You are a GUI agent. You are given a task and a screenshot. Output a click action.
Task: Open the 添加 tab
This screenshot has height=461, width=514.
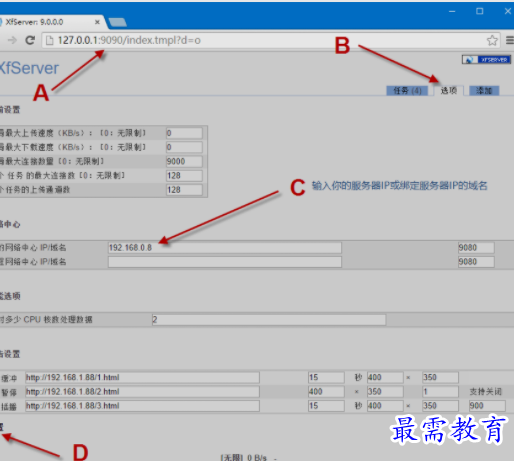(x=484, y=91)
